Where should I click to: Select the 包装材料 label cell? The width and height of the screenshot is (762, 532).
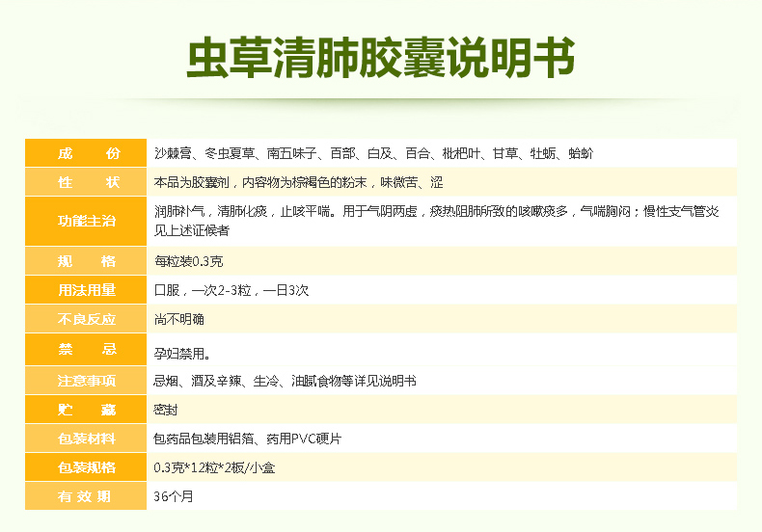86,439
